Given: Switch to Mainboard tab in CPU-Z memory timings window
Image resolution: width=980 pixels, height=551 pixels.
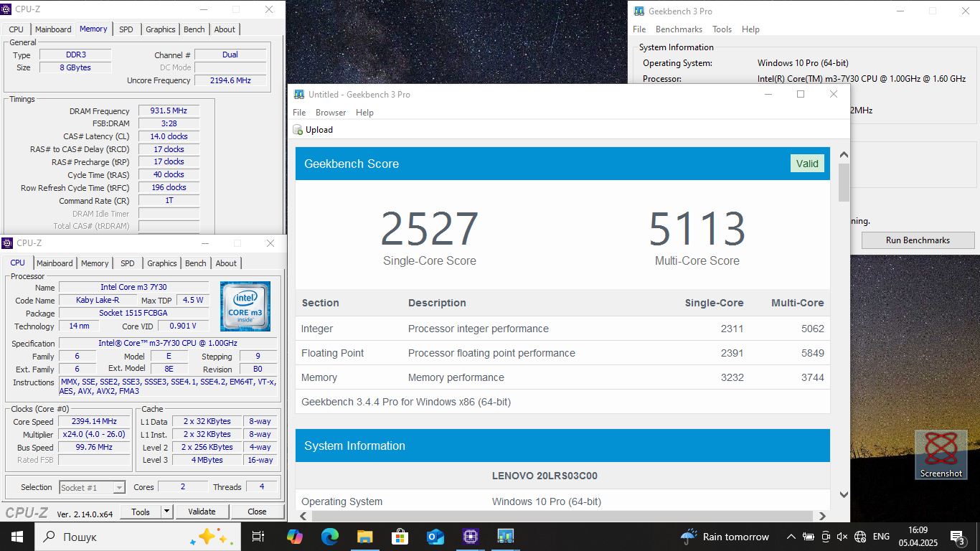Looking at the screenshot, I should point(53,29).
